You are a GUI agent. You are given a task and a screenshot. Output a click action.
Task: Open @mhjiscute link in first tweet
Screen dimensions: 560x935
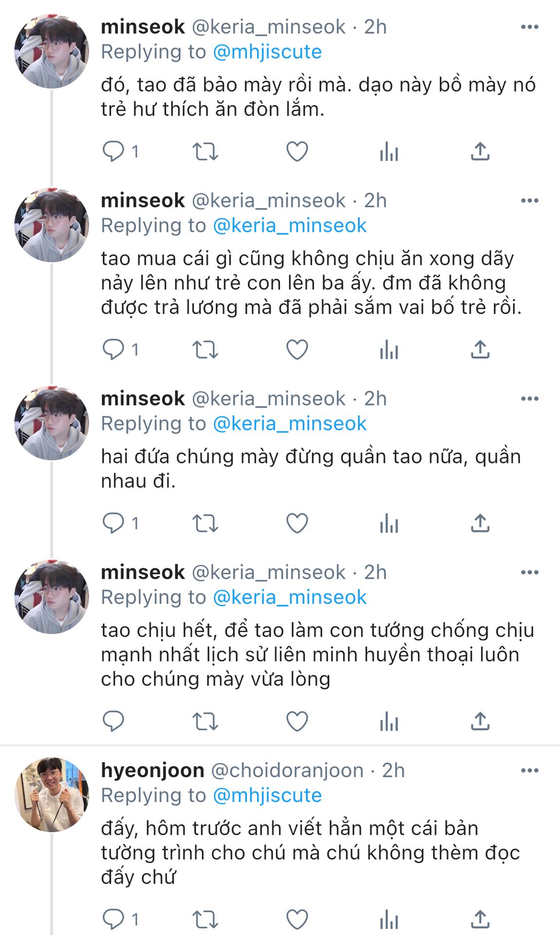point(267,52)
